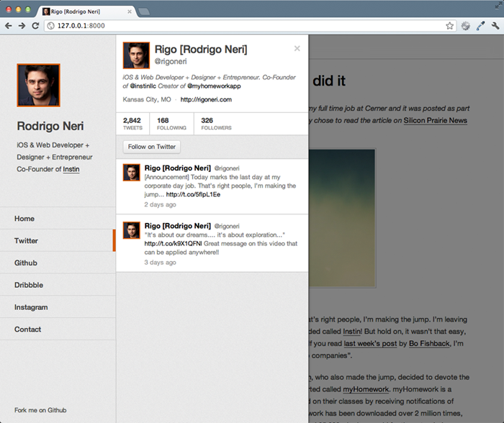Click the Bo Fishback link
This screenshot has width=504, height=423.
pos(429,343)
